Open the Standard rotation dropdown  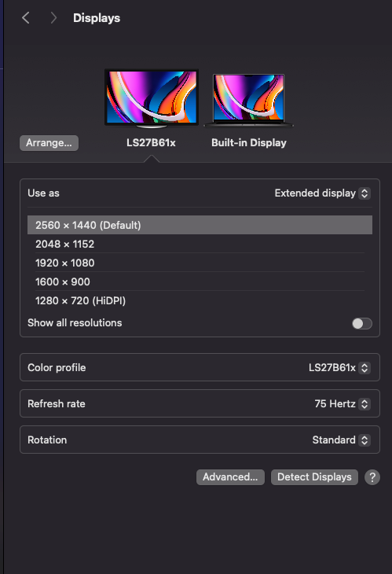click(x=341, y=440)
